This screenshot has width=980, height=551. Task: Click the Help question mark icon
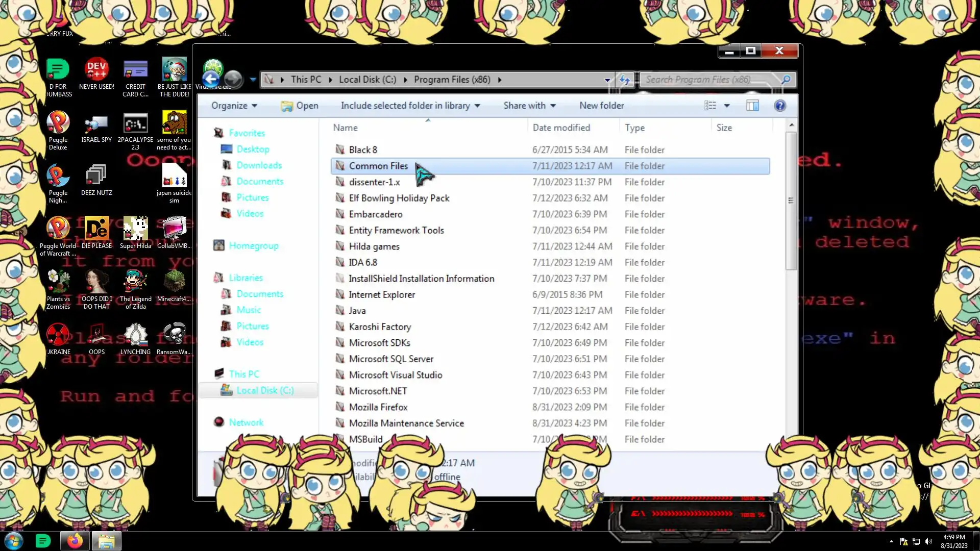[779, 106]
